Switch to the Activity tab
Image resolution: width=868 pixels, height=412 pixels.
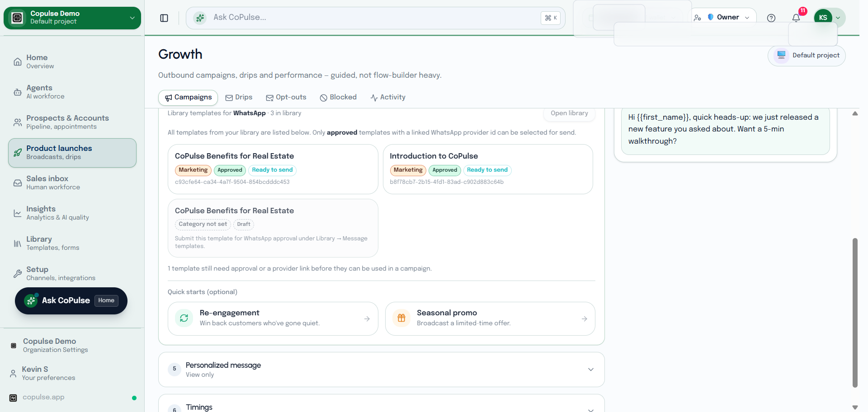point(388,98)
